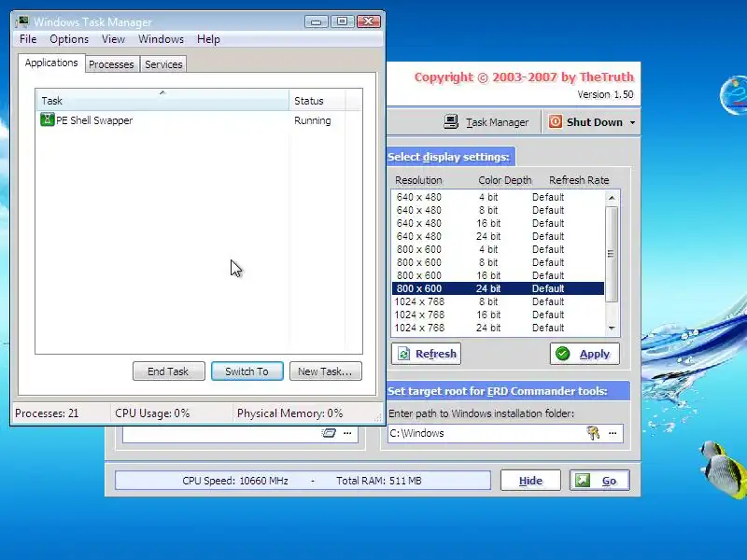Image resolution: width=747 pixels, height=560 pixels.
Task: Open desktop globe icon at screen edge
Action: (x=734, y=95)
